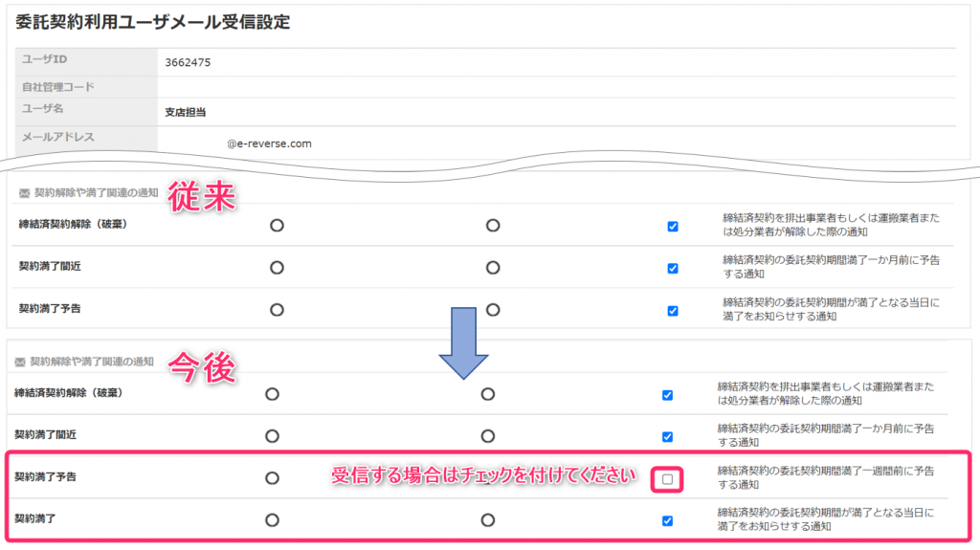Image resolution: width=980 pixels, height=550 pixels.
Task: Toggle 契約満了予告 checkbox in the 従来 section
Action: (x=673, y=310)
